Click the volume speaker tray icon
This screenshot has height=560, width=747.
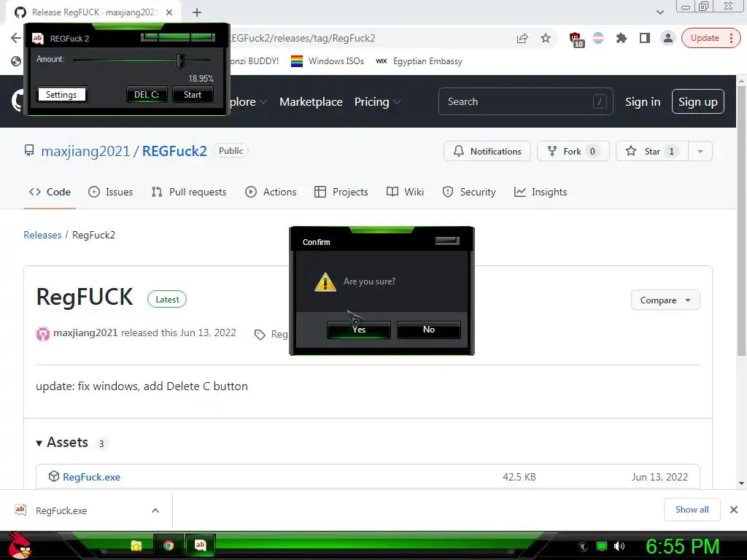[619, 546]
